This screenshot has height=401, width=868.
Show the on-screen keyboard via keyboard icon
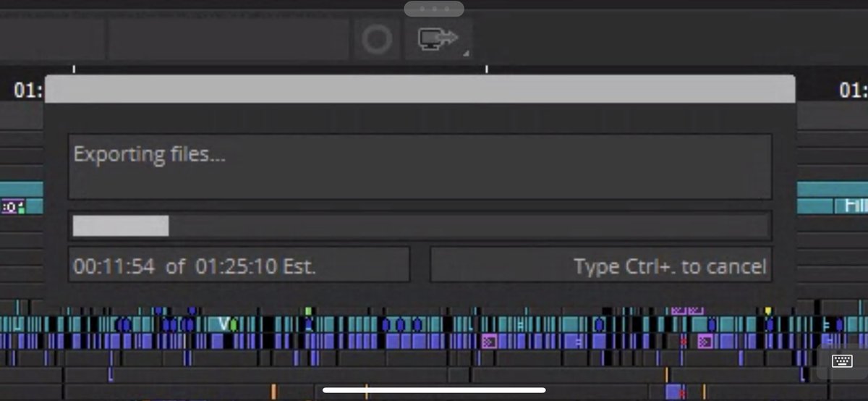point(842,361)
